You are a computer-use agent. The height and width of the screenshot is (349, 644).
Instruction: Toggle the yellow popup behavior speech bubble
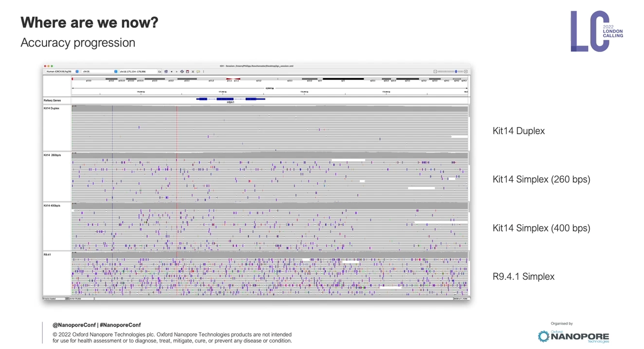(x=198, y=72)
